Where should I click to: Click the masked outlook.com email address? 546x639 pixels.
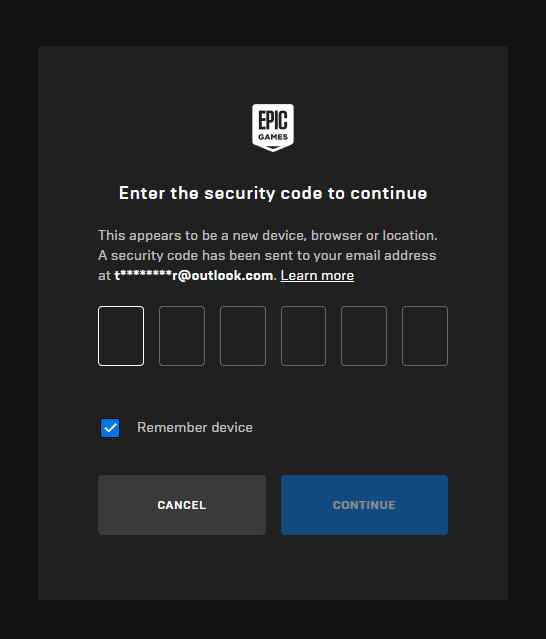194,275
